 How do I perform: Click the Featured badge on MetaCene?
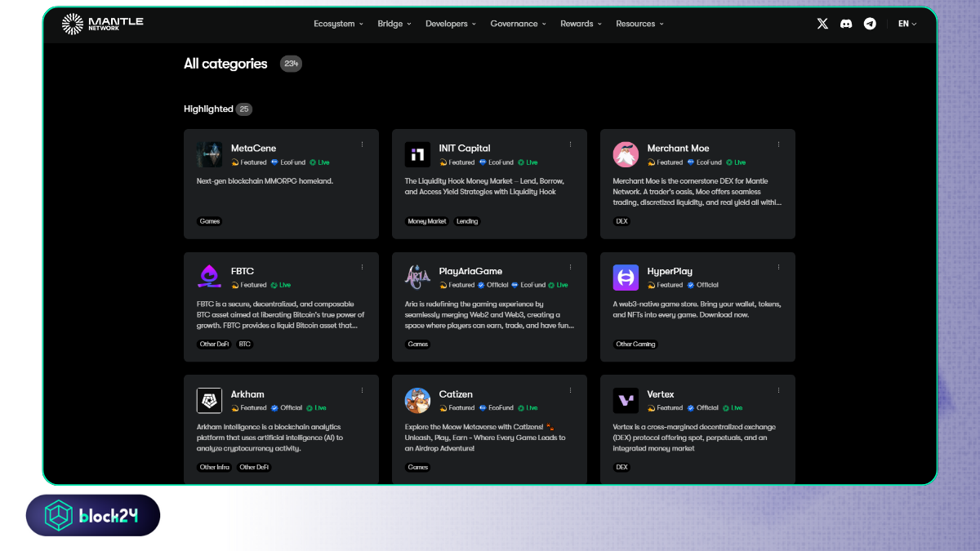click(249, 162)
